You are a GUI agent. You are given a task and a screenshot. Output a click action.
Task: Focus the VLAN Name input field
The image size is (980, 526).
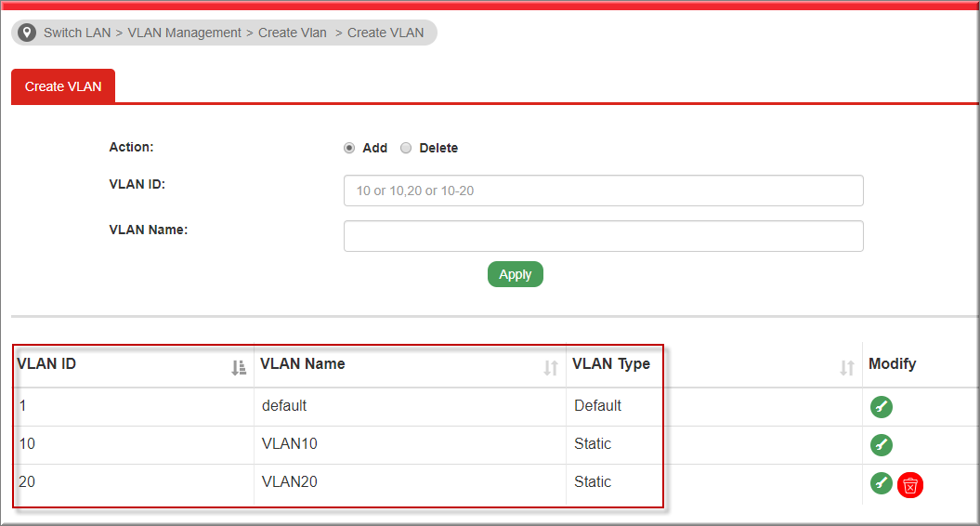tap(603, 236)
